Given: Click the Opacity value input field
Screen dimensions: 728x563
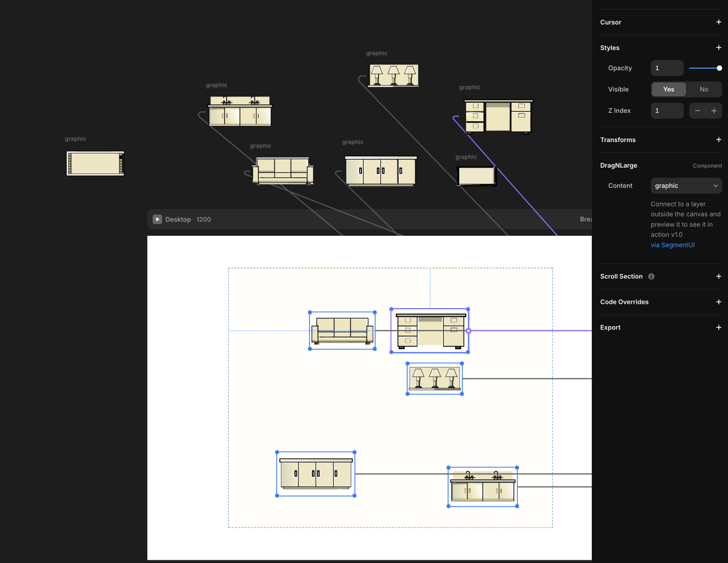Looking at the screenshot, I should pos(667,68).
